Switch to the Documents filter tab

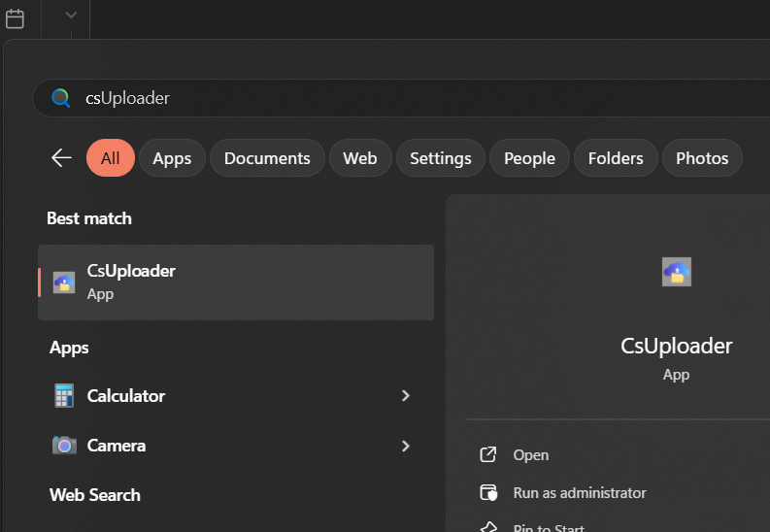click(267, 158)
